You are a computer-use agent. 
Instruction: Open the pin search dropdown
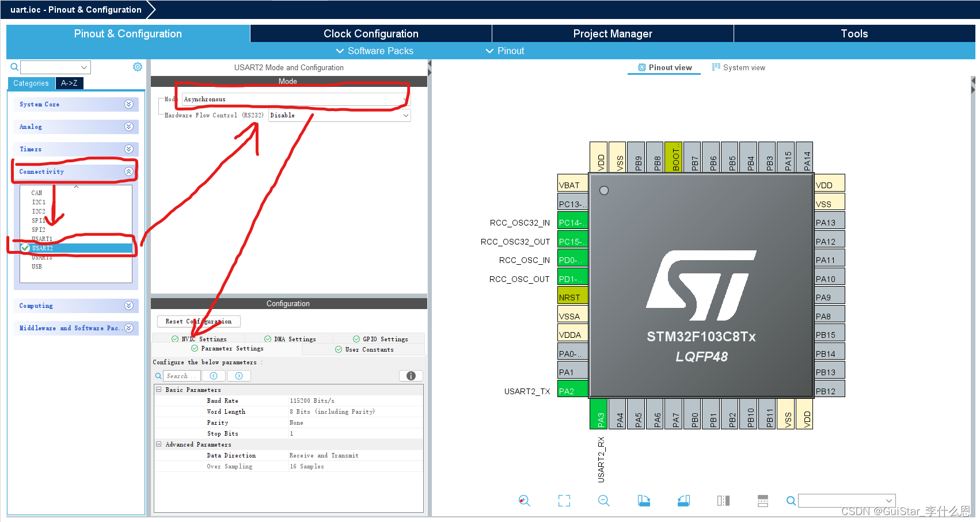(x=889, y=501)
